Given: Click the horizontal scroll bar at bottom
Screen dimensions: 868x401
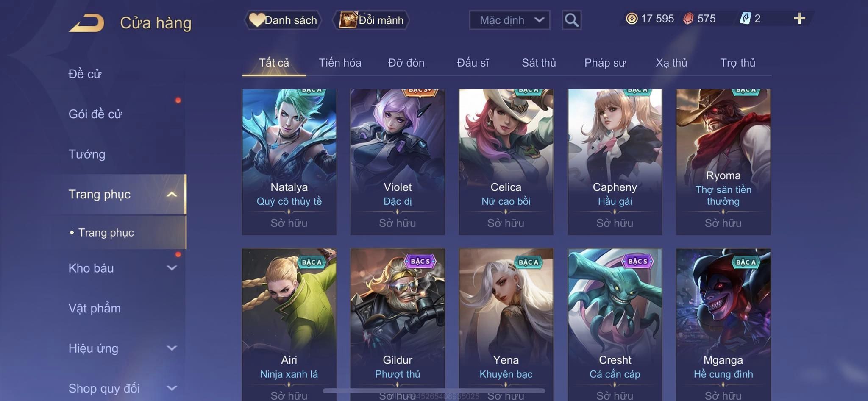Looking at the screenshot, I should 434,390.
